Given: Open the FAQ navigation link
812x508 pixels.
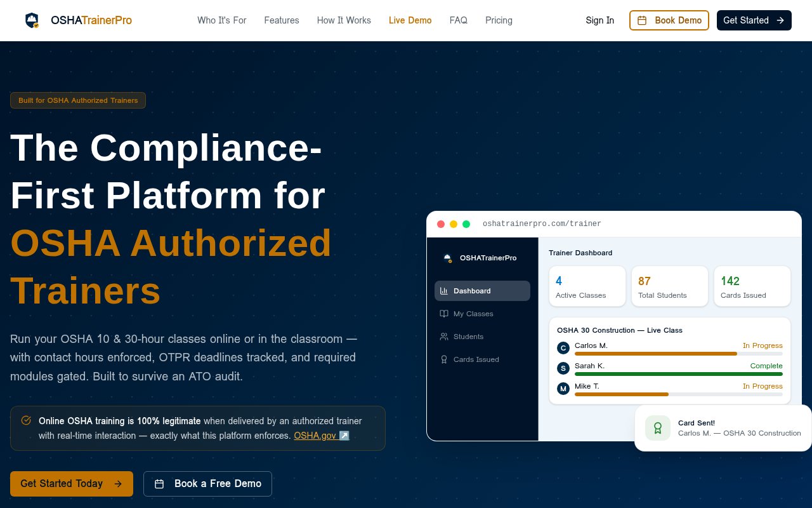Looking at the screenshot, I should (x=459, y=20).
